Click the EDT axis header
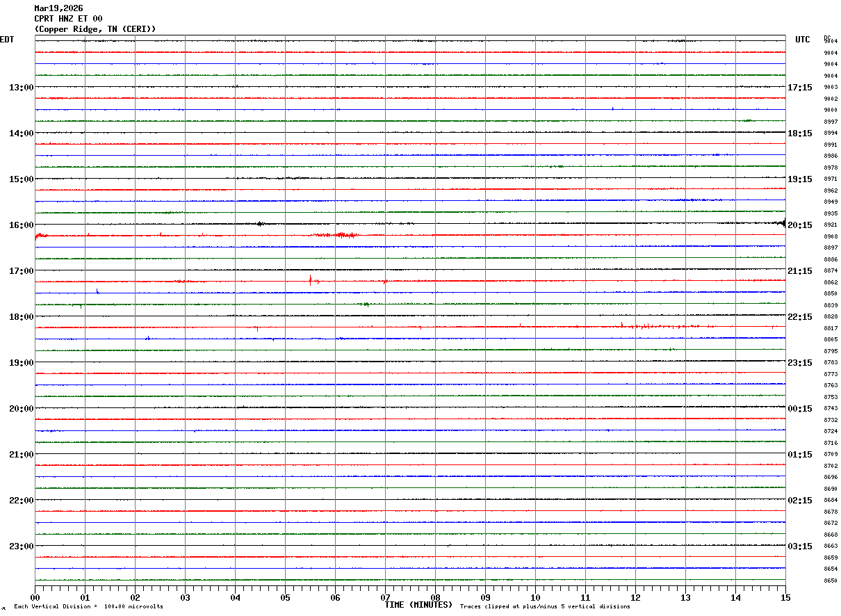This screenshot has width=841, height=616. [x=7, y=40]
